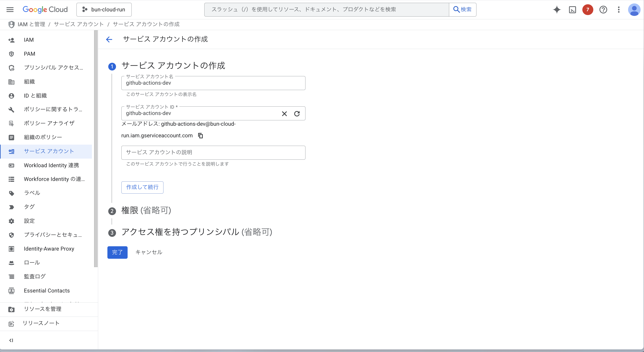644x352 pixels.
Task: Click the 作成して続行 button
Action: [x=142, y=187]
